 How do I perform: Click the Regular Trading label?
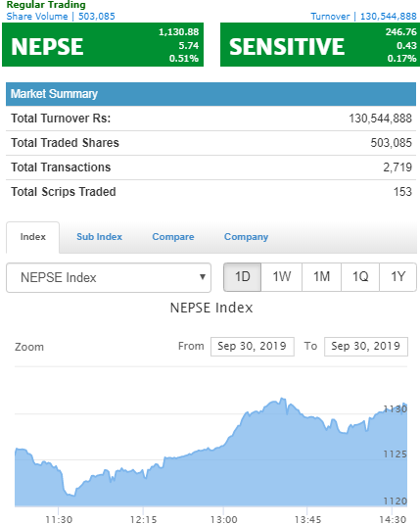[x=46, y=5]
